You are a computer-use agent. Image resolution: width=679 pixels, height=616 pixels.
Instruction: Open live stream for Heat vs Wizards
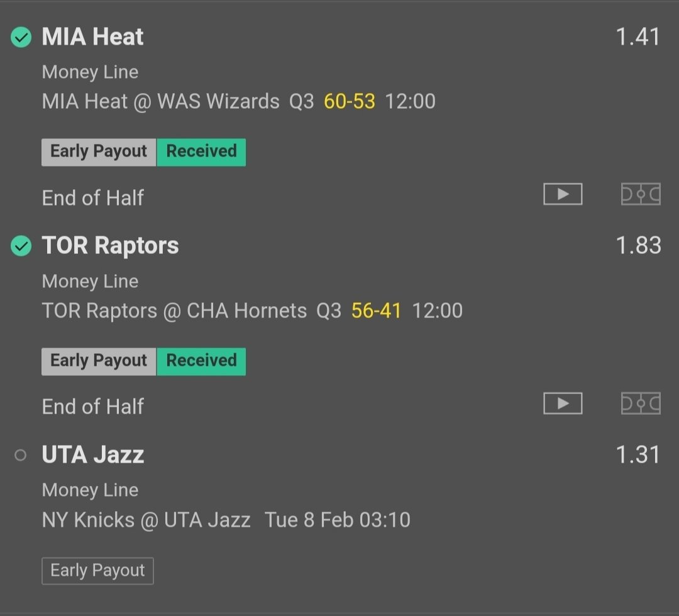pyautogui.click(x=563, y=194)
